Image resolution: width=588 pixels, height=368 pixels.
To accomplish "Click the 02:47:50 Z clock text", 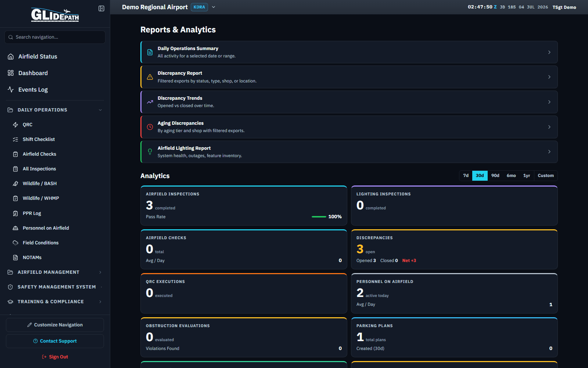I will tap(482, 7).
